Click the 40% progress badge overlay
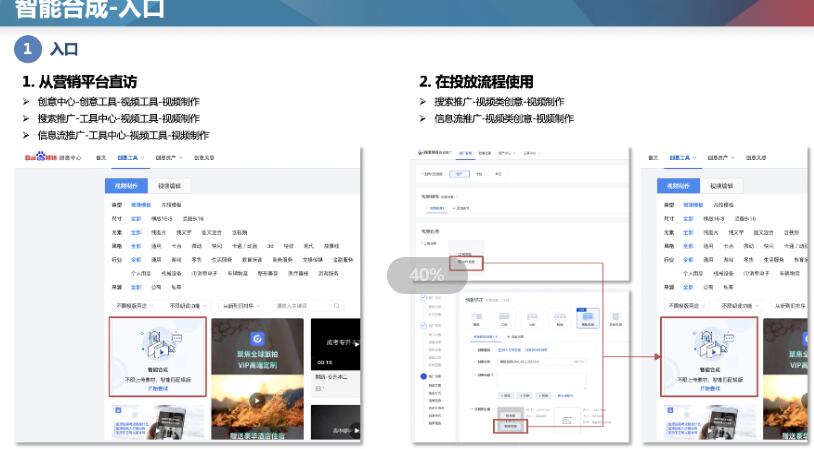The image size is (814, 449). pyautogui.click(x=427, y=275)
